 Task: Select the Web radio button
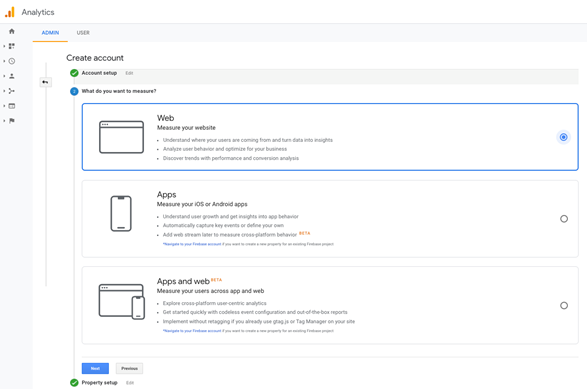pos(563,137)
